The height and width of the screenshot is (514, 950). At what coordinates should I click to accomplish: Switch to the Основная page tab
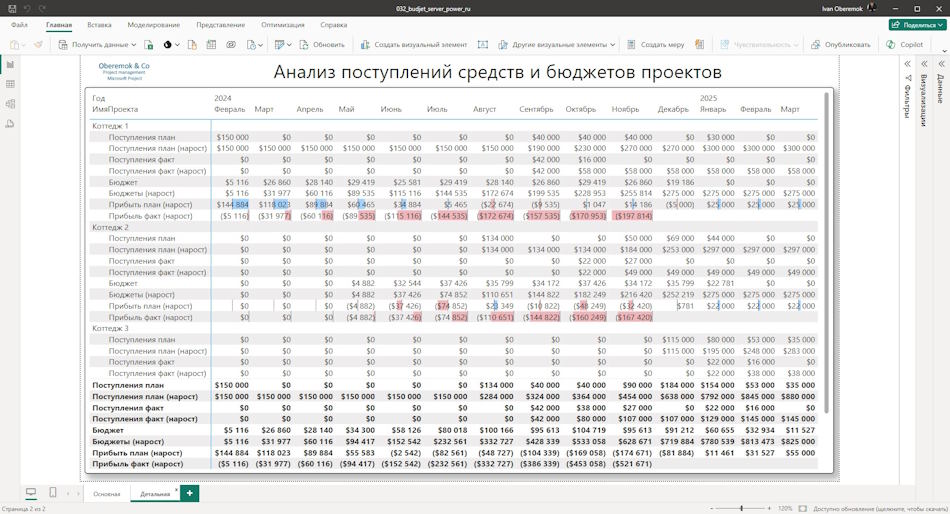[107, 494]
